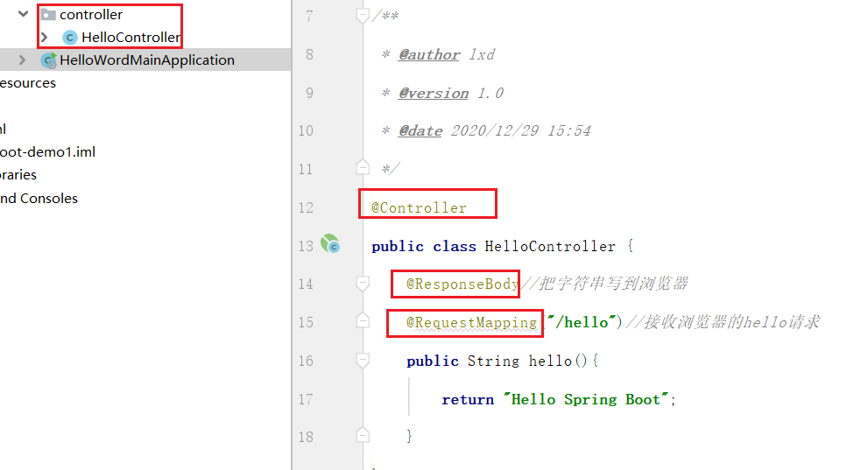
Task: Select the controller package row
Action: 91,14
